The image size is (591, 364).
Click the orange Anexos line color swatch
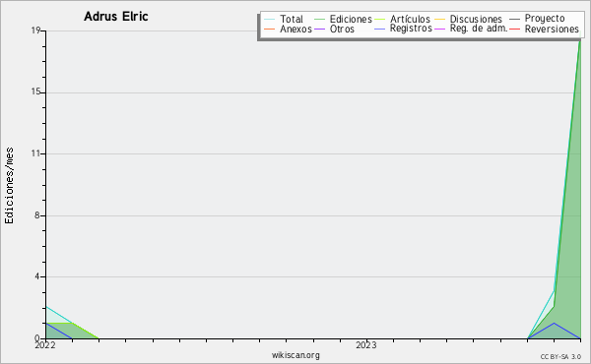(x=270, y=29)
